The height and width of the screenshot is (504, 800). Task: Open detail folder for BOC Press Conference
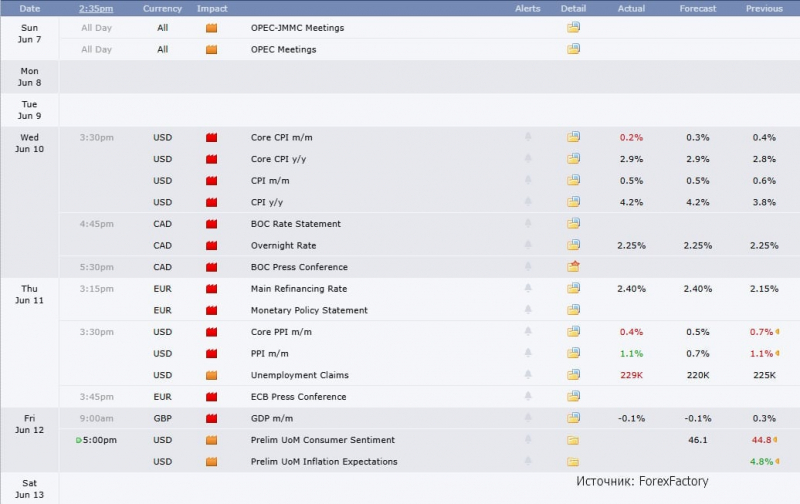click(573, 266)
